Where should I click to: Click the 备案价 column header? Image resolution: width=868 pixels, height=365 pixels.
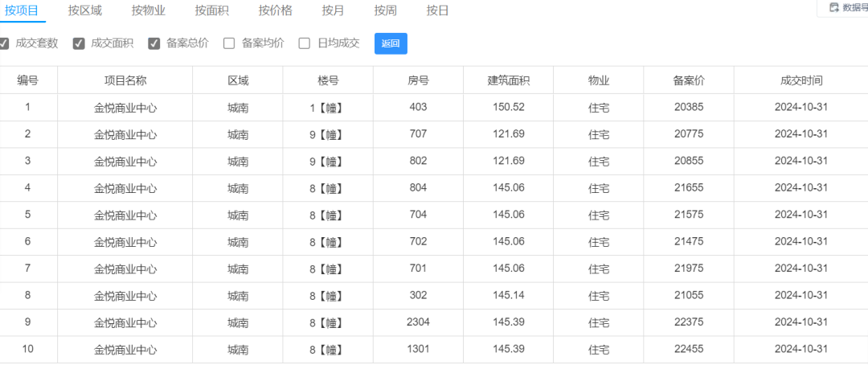pyautogui.click(x=689, y=80)
